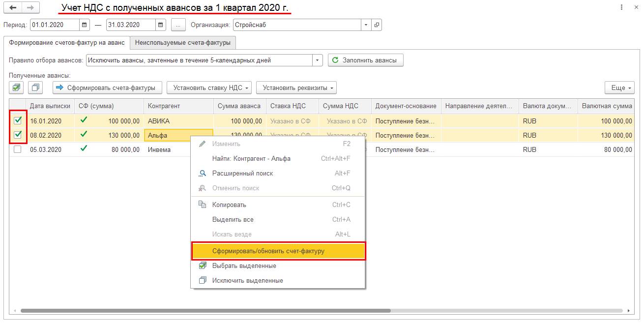Click the check all rows icon

click(x=17, y=88)
